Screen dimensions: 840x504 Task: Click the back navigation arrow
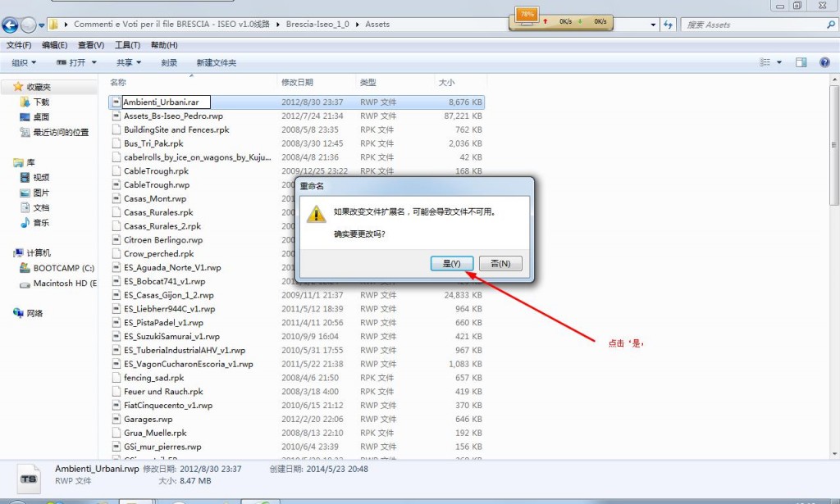11,25
